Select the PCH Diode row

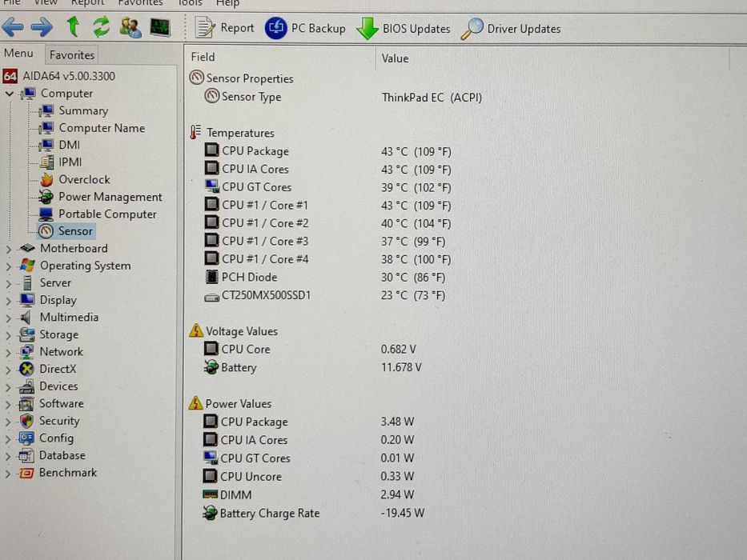325,277
